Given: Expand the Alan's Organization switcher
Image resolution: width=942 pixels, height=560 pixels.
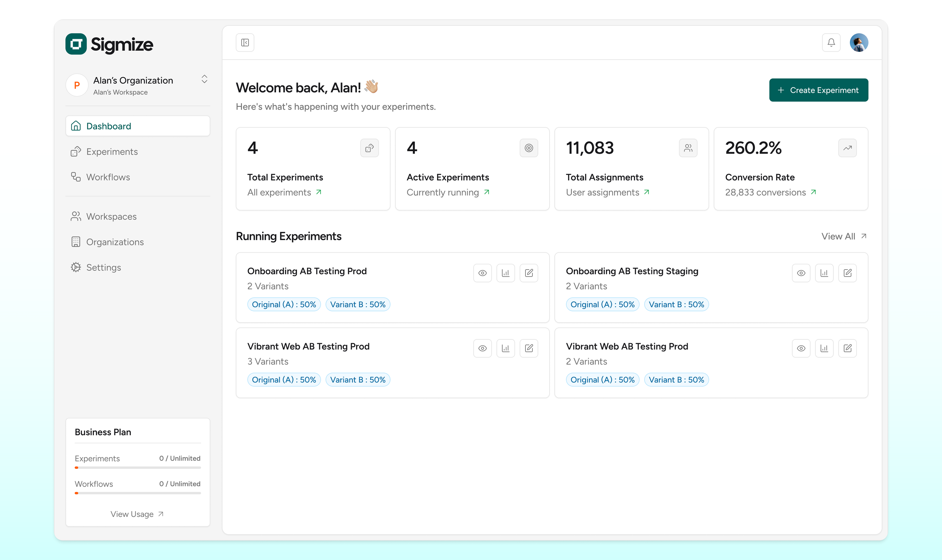Looking at the screenshot, I should coord(204,79).
